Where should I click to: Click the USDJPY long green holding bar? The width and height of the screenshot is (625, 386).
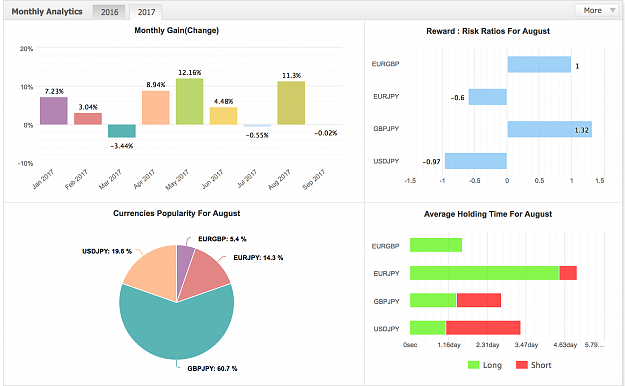(428, 328)
